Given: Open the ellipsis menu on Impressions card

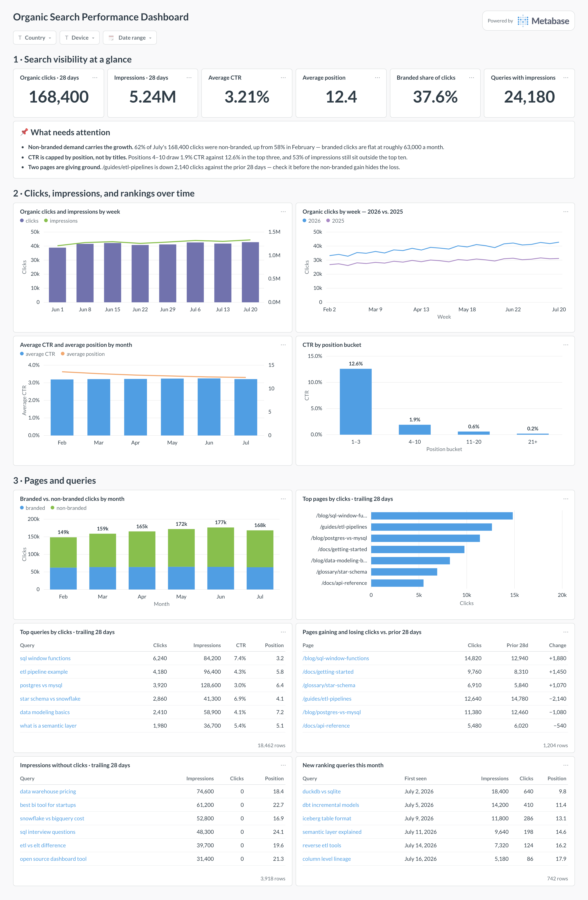Looking at the screenshot, I should point(189,78).
